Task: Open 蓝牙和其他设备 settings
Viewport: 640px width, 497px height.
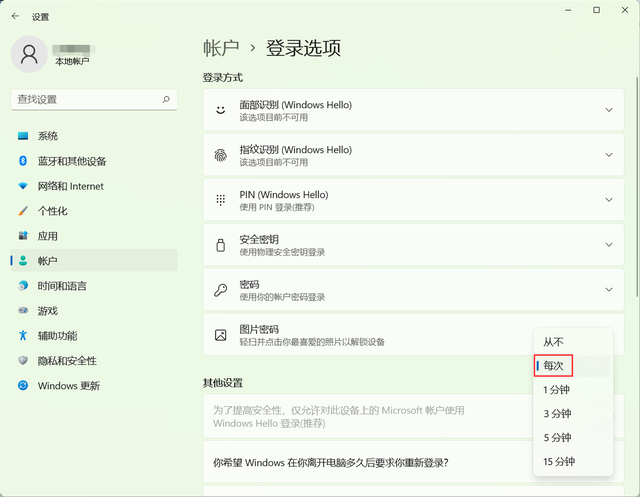Action: [94, 161]
